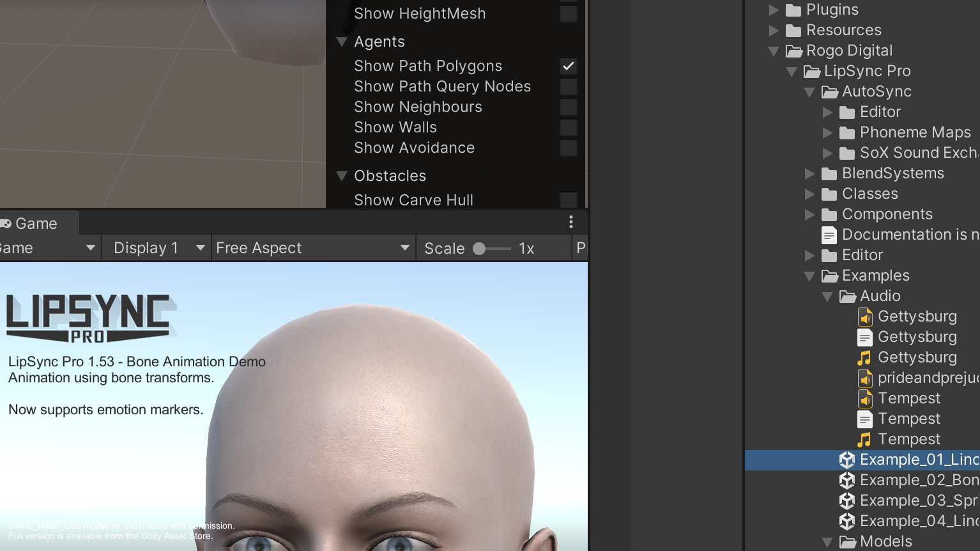Select the Phoneme Maps folder icon

click(847, 132)
